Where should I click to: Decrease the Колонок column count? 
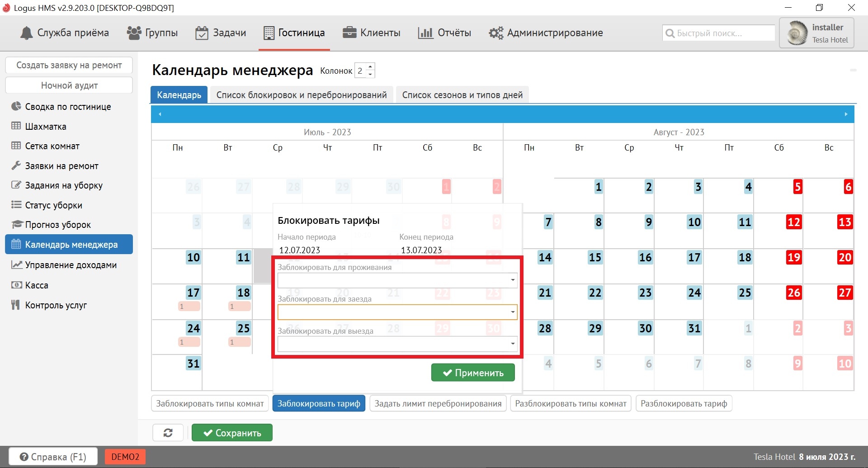coord(371,74)
